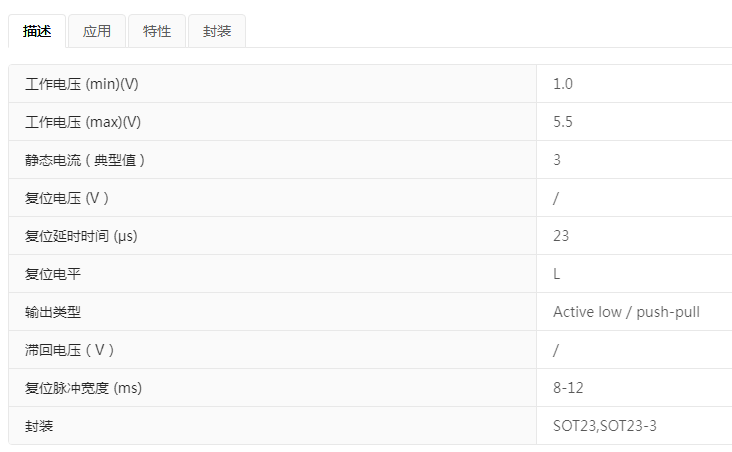Click the 复位脉冲宽度 (ms) label
This screenshot has width=732, height=452.
(x=84, y=388)
